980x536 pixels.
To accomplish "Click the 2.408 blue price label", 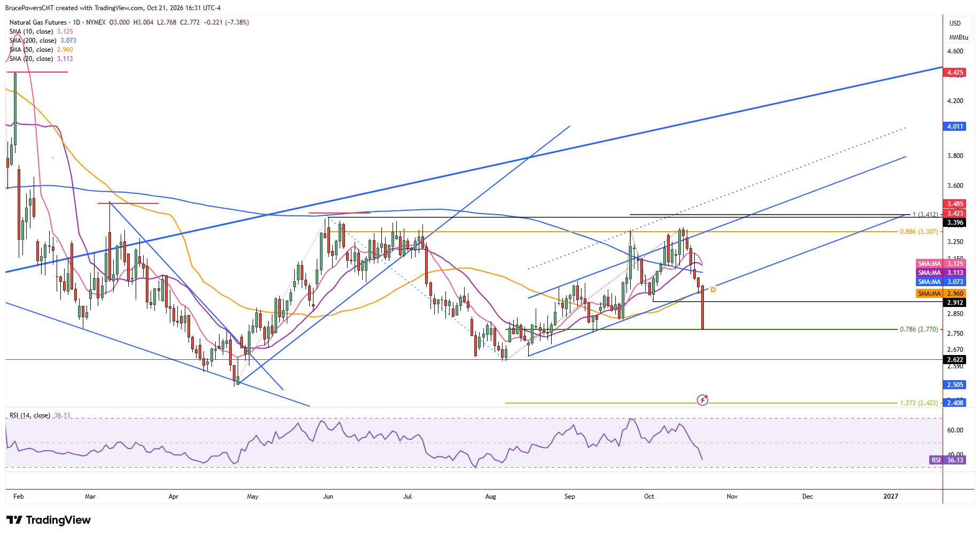I will pyautogui.click(x=955, y=403).
